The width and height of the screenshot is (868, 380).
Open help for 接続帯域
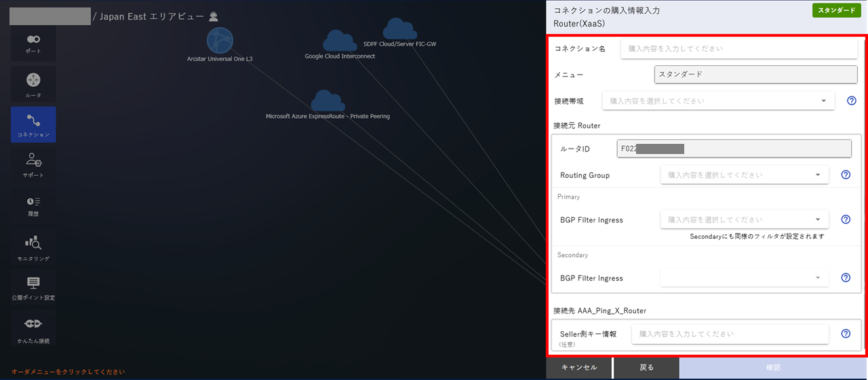click(852, 100)
